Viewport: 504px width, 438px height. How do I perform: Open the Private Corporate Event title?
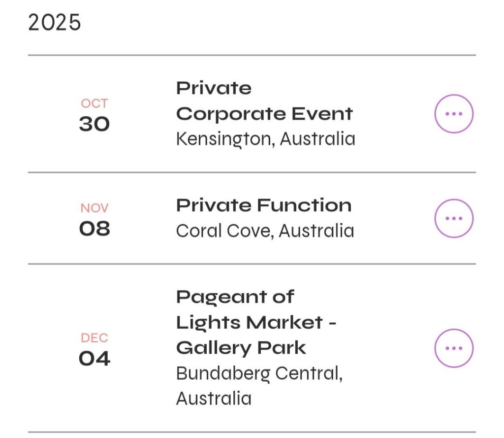(x=264, y=101)
